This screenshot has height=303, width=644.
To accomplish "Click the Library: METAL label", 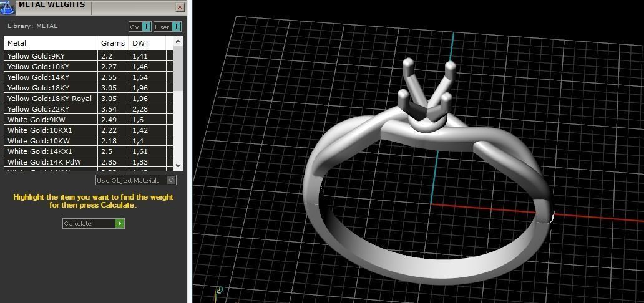I will click(32, 26).
